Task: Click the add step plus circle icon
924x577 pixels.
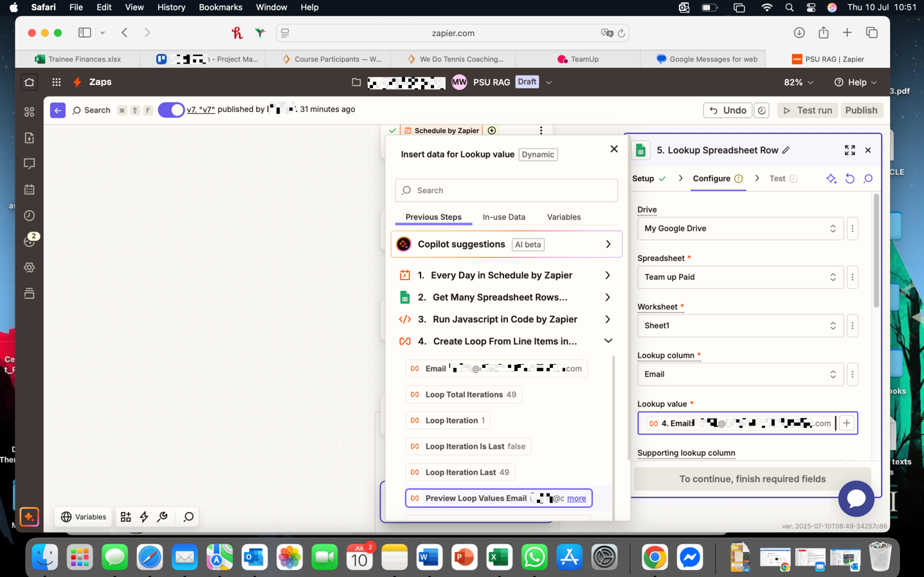Action: point(492,131)
